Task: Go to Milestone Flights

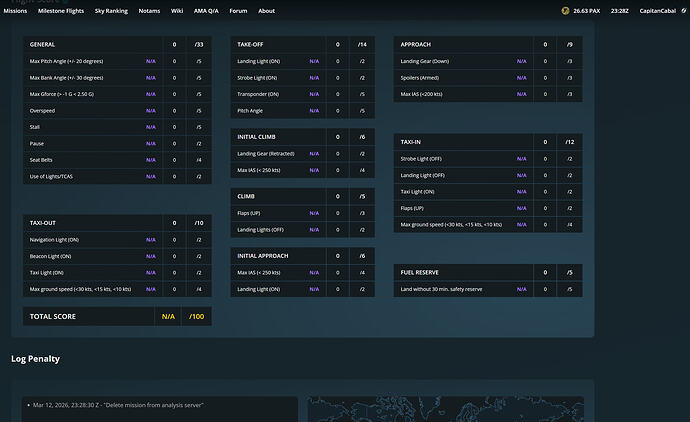Action: tap(61, 11)
